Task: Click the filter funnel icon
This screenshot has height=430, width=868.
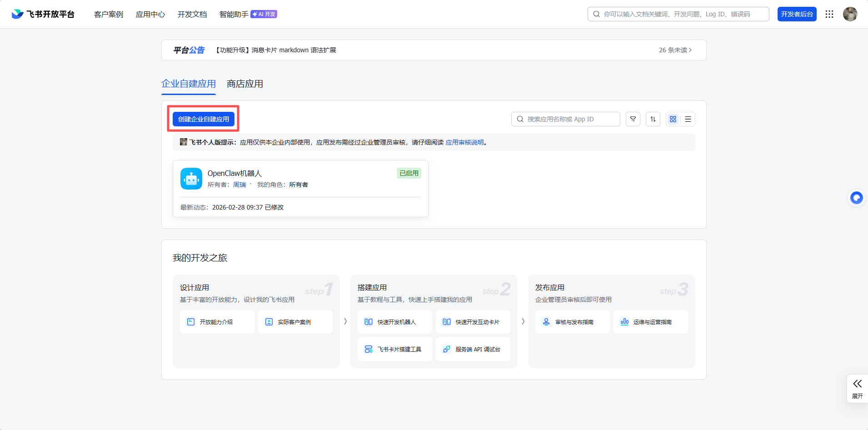Action: pos(633,119)
